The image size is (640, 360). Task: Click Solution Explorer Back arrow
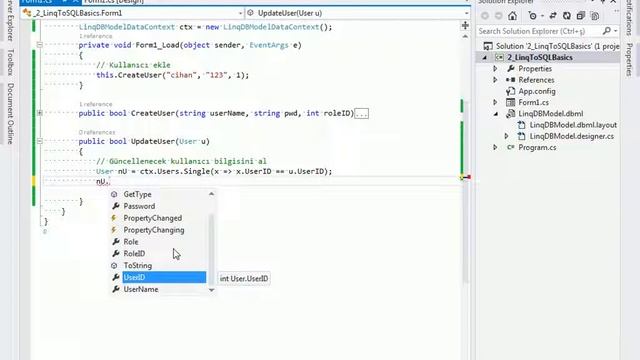[x=485, y=16]
